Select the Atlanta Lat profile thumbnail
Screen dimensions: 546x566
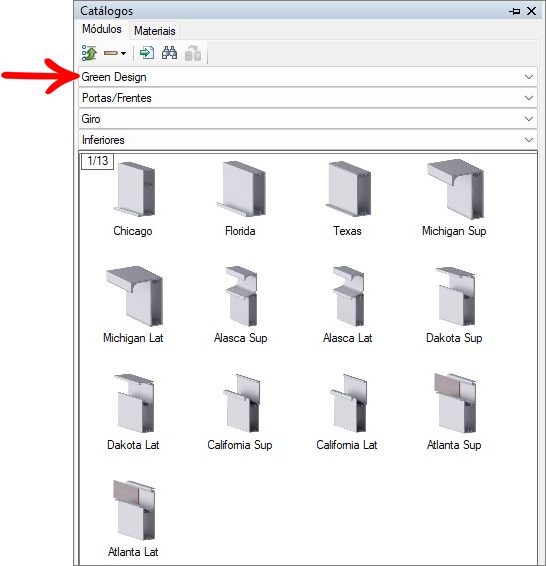click(134, 510)
